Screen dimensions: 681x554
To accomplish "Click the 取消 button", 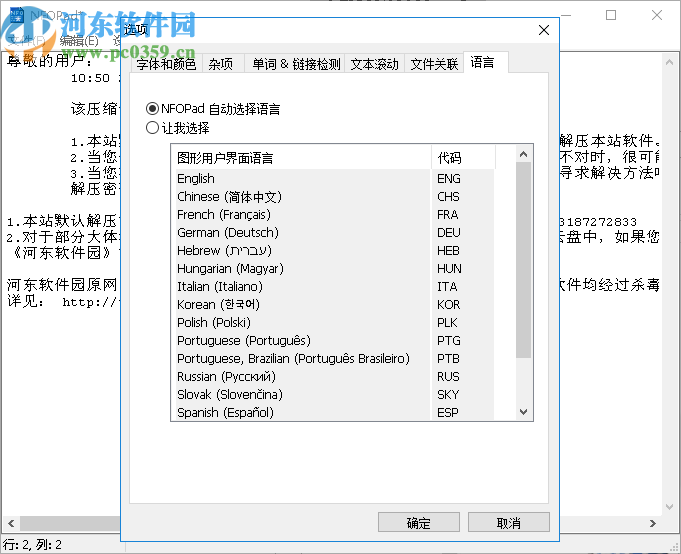I will tap(509, 522).
